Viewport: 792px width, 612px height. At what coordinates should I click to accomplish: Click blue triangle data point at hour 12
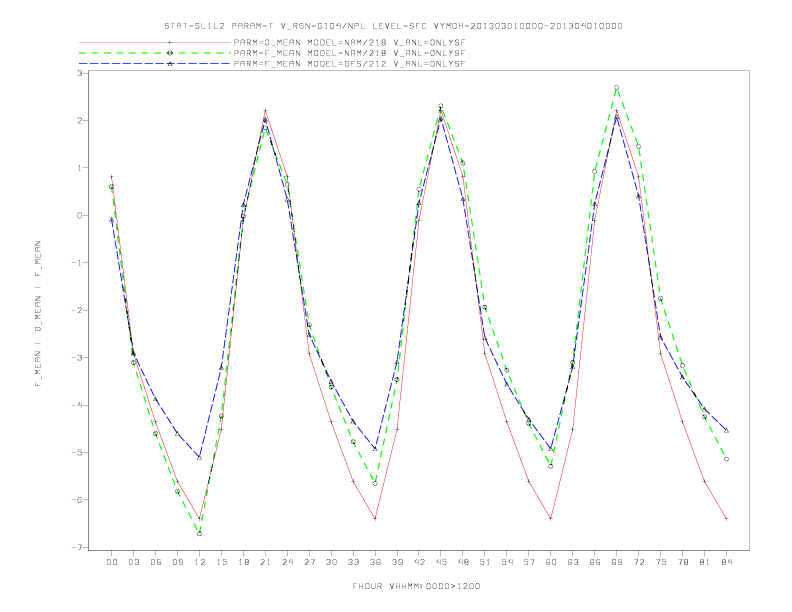(x=200, y=457)
